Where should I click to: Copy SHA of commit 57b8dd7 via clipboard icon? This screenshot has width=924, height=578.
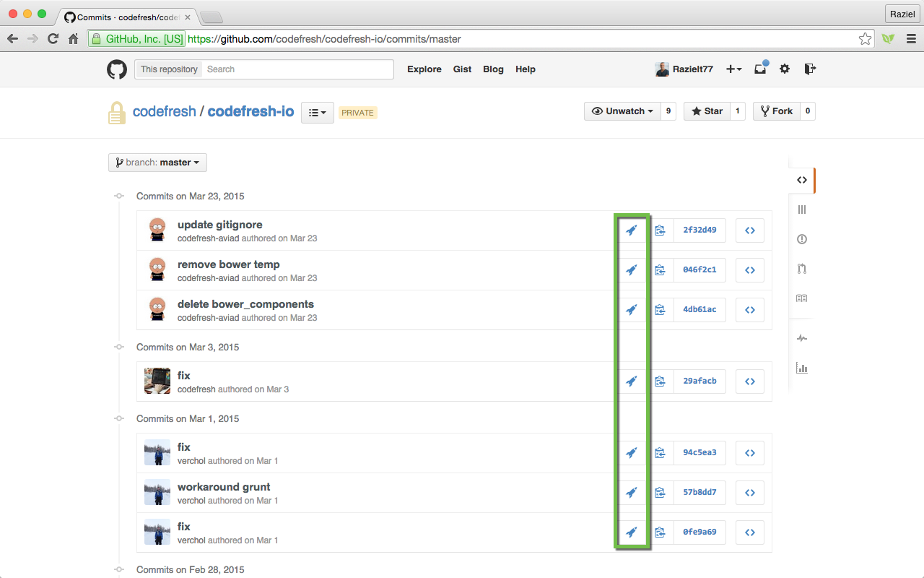[660, 493]
